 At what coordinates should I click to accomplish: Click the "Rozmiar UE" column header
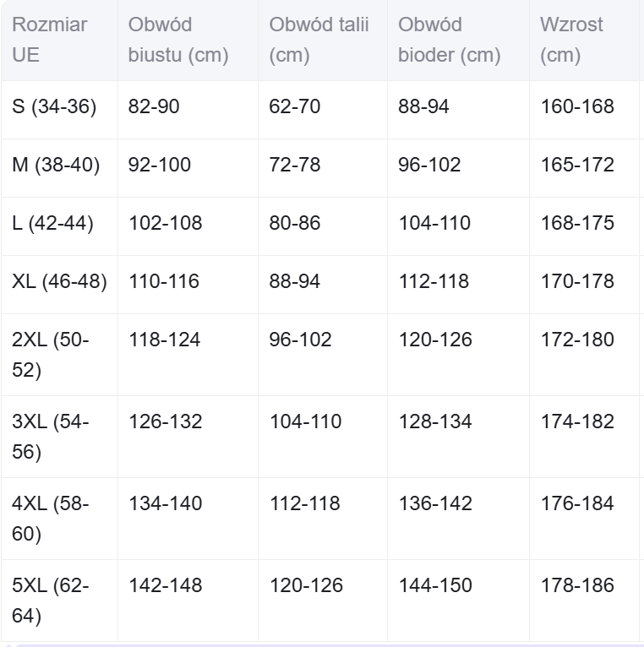click(x=50, y=41)
